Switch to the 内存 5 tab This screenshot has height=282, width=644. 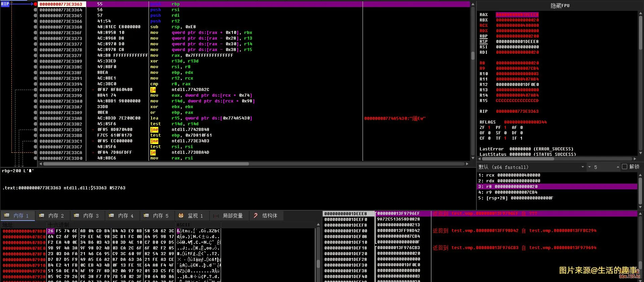tap(161, 216)
